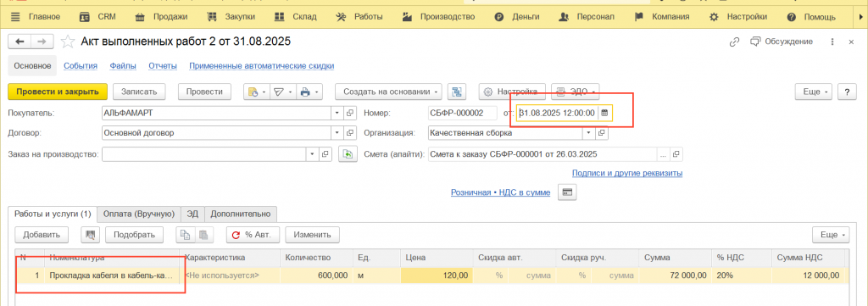Open the document structure icon next to Создать на основании

[x=457, y=92]
